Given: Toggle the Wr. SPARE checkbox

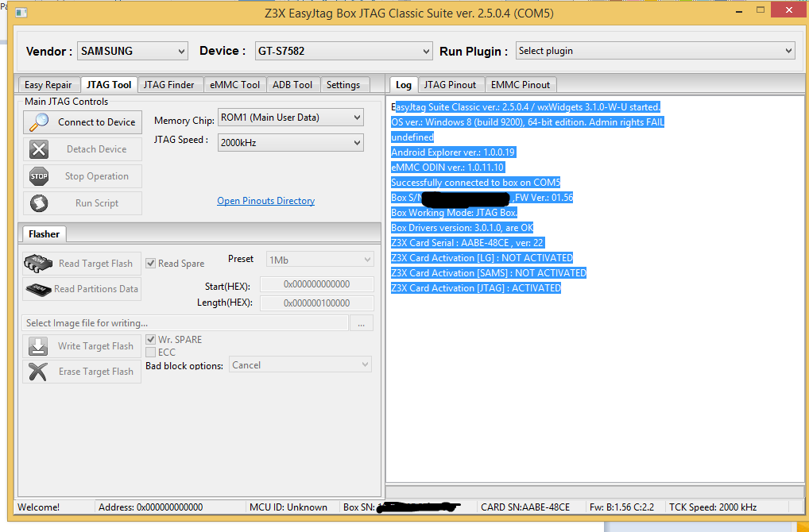Looking at the screenshot, I should pyautogui.click(x=151, y=339).
